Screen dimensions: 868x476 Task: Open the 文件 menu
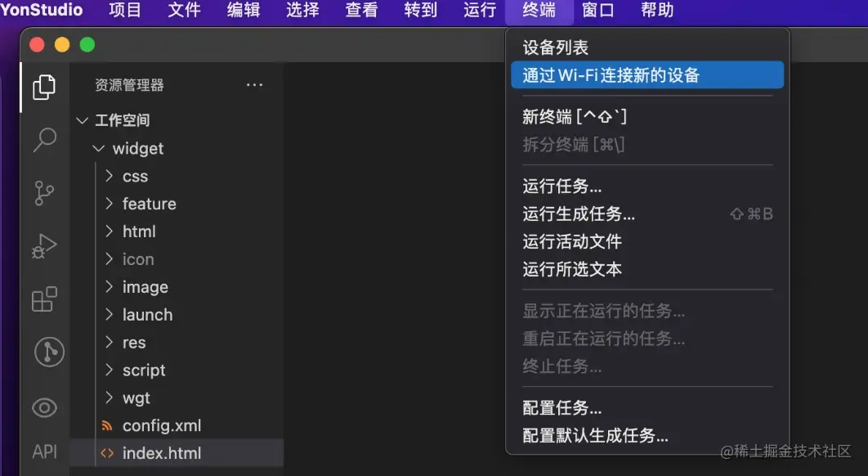tap(184, 10)
